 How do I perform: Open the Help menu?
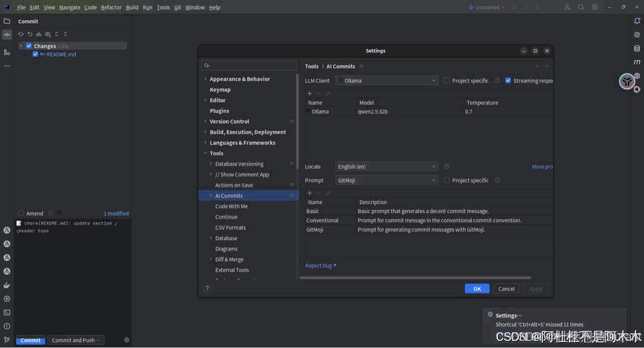point(214,8)
